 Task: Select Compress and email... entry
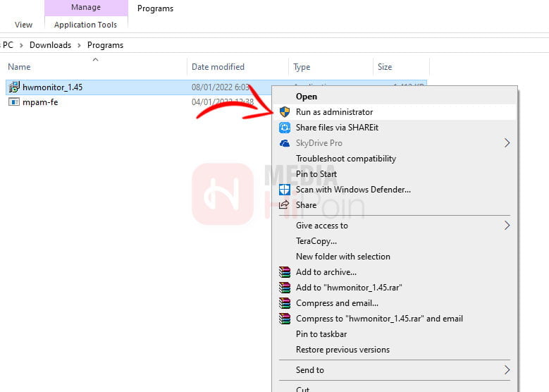click(x=395, y=303)
